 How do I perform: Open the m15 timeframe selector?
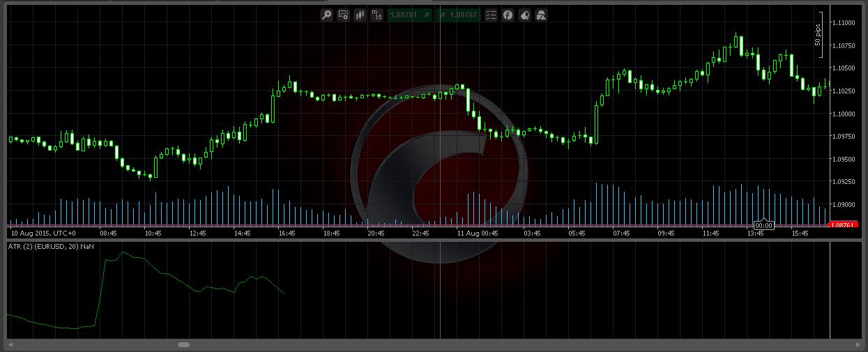[x=377, y=15]
